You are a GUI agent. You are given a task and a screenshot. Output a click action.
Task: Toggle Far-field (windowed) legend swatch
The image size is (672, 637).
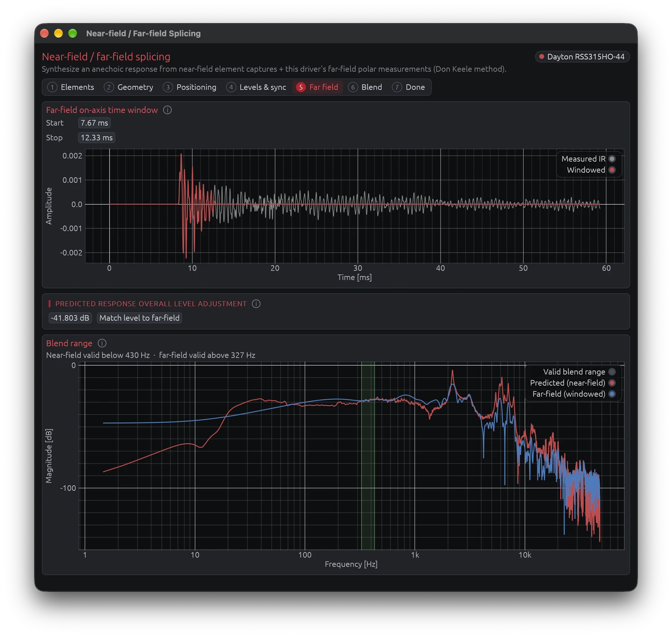pyautogui.click(x=612, y=394)
